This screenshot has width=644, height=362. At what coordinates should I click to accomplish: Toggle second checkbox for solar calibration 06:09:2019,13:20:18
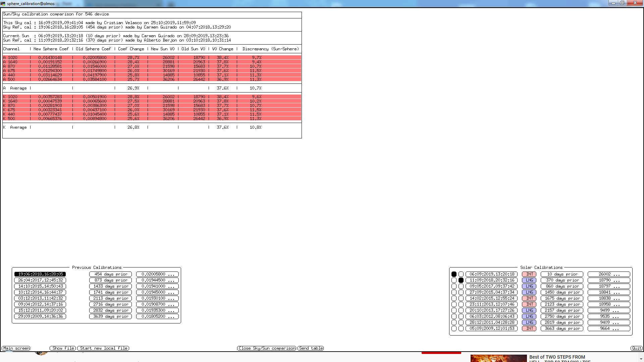point(461,274)
